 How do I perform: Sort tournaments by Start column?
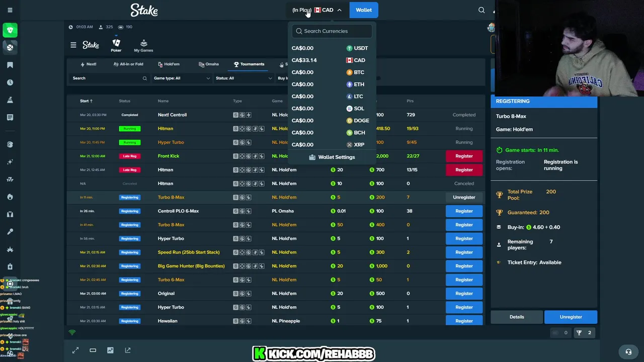(x=86, y=101)
